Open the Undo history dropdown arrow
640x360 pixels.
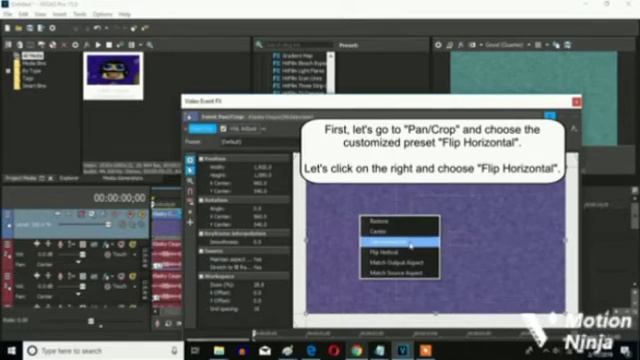pyautogui.click(x=106, y=28)
